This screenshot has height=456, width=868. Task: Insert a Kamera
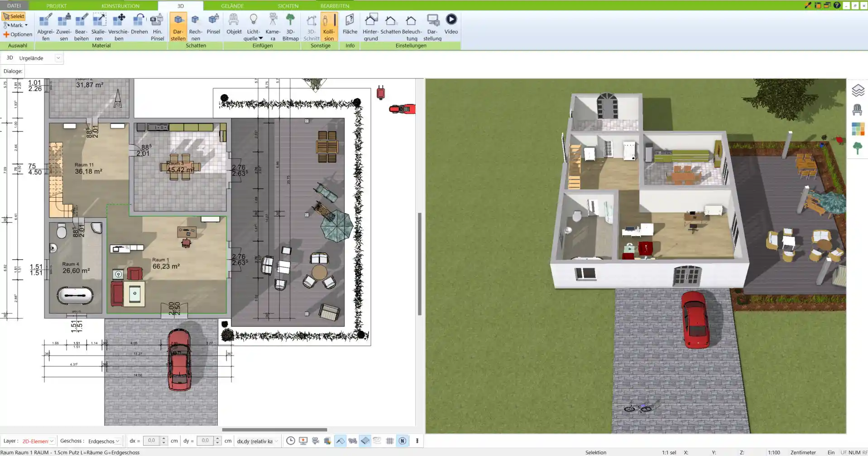[273, 27]
